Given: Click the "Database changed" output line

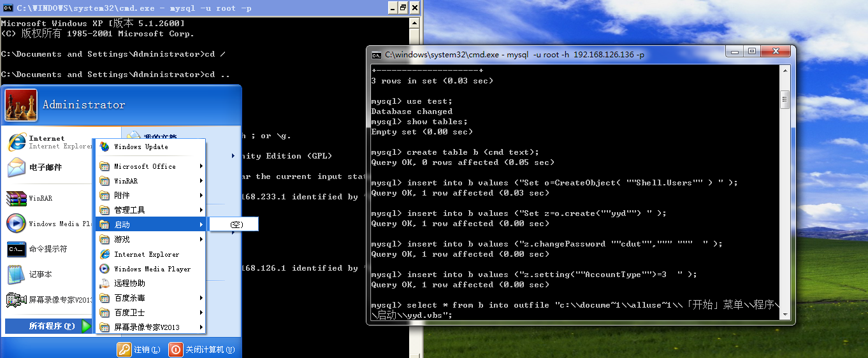Looking at the screenshot, I should [412, 111].
